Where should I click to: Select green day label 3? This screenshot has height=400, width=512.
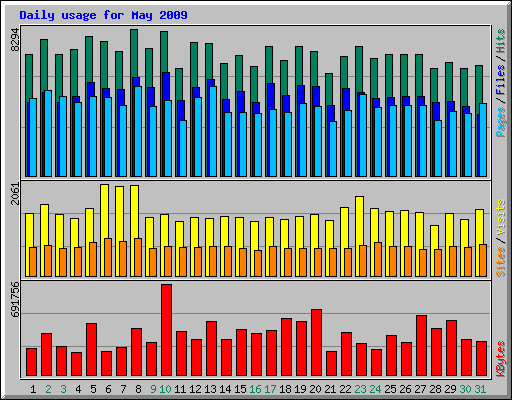coord(63,389)
